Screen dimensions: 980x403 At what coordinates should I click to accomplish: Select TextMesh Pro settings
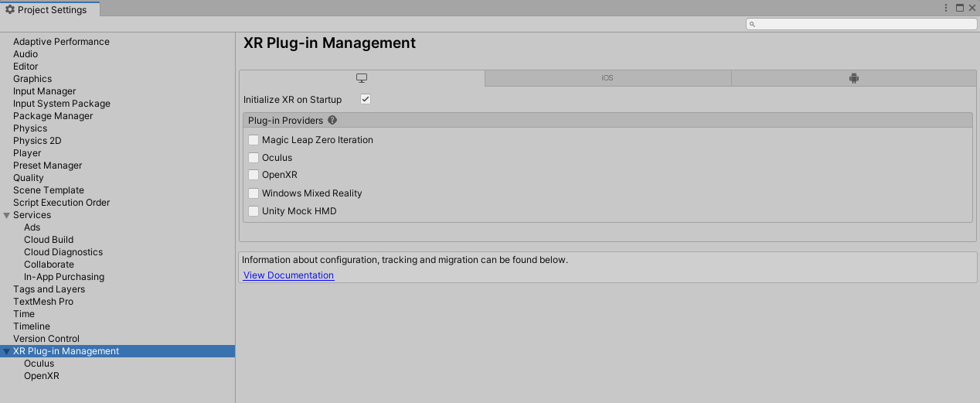coord(43,302)
